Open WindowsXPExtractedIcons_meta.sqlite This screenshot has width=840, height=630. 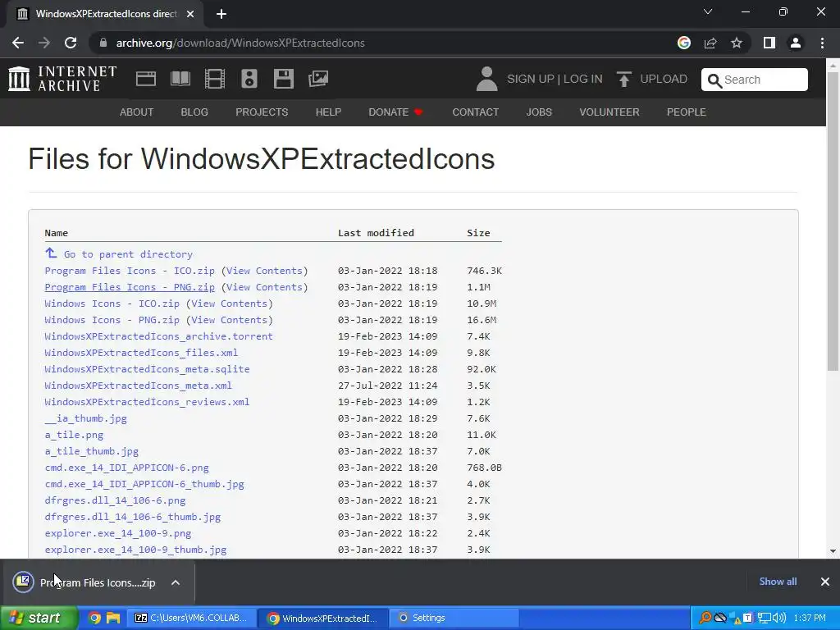click(x=147, y=369)
